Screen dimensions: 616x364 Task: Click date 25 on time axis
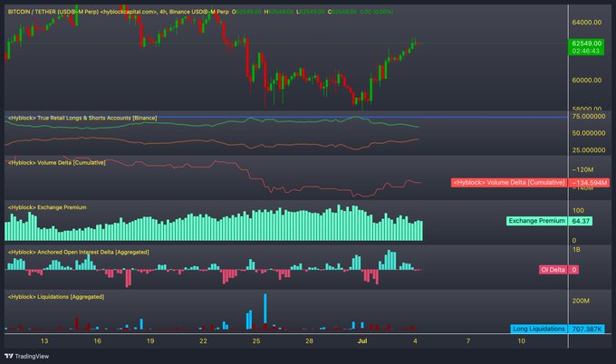pyautogui.click(x=256, y=340)
